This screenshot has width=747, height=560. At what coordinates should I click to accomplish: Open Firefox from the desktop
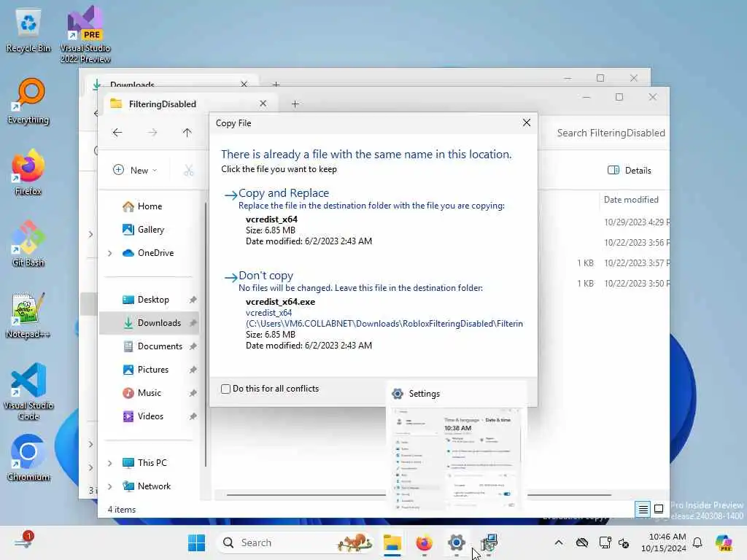[x=28, y=173]
